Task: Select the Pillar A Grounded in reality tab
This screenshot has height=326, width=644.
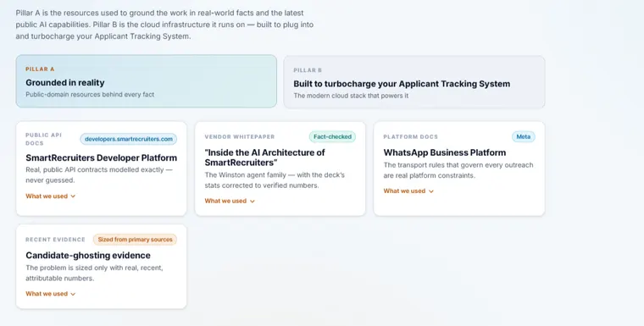Action: (147, 81)
